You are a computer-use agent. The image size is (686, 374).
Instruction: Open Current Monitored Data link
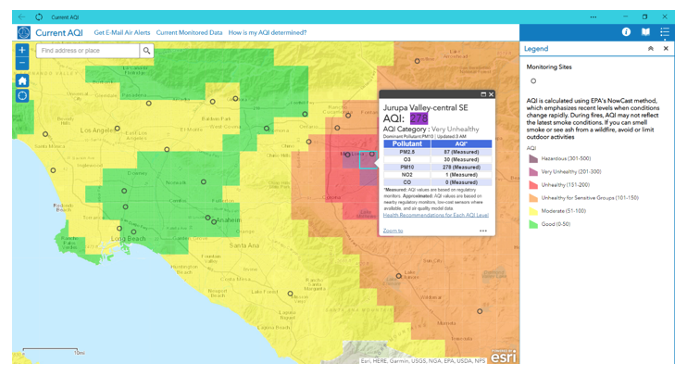pyautogui.click(x=189, y=32)
